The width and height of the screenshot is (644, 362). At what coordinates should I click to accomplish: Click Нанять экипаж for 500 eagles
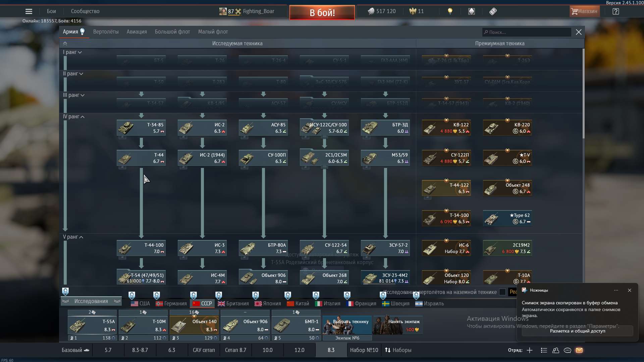pyautogui.click(x=398, y=325)
